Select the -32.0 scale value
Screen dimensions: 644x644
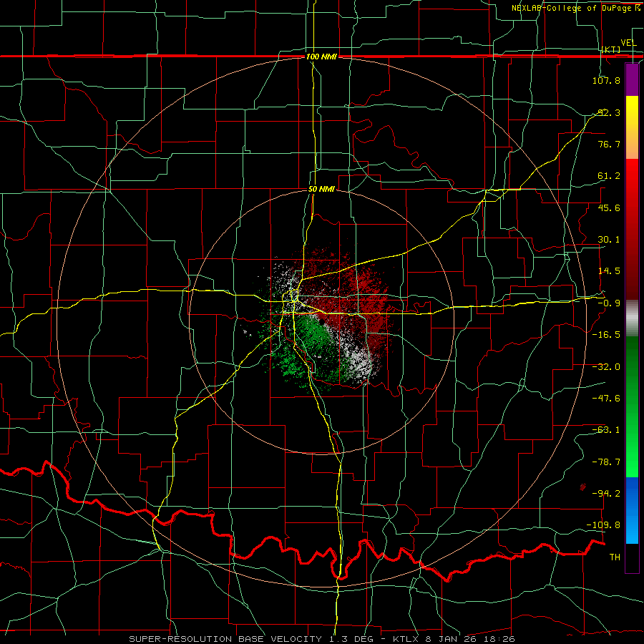coord(606,367)
